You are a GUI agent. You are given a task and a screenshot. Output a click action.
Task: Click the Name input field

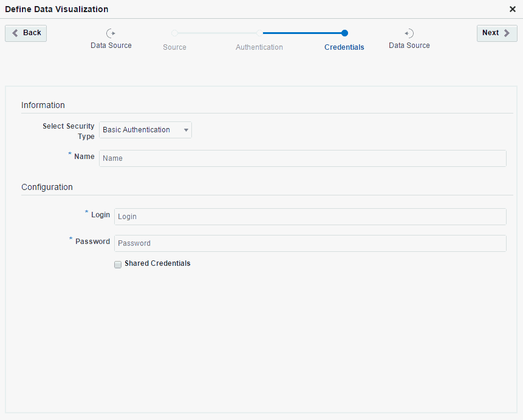coord(303,158)
